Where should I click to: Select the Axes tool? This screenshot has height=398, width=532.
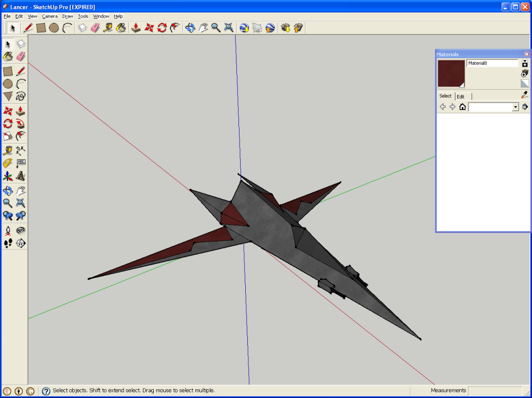[x=8, y=176]
